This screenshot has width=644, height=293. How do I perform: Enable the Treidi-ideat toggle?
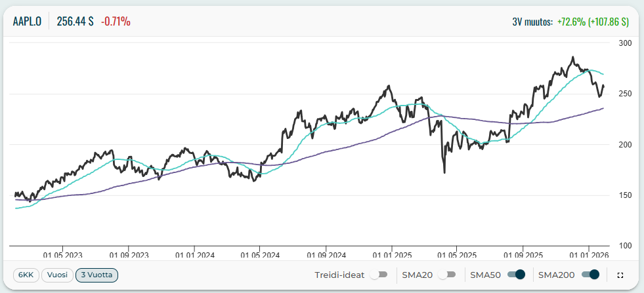(379, 275)
